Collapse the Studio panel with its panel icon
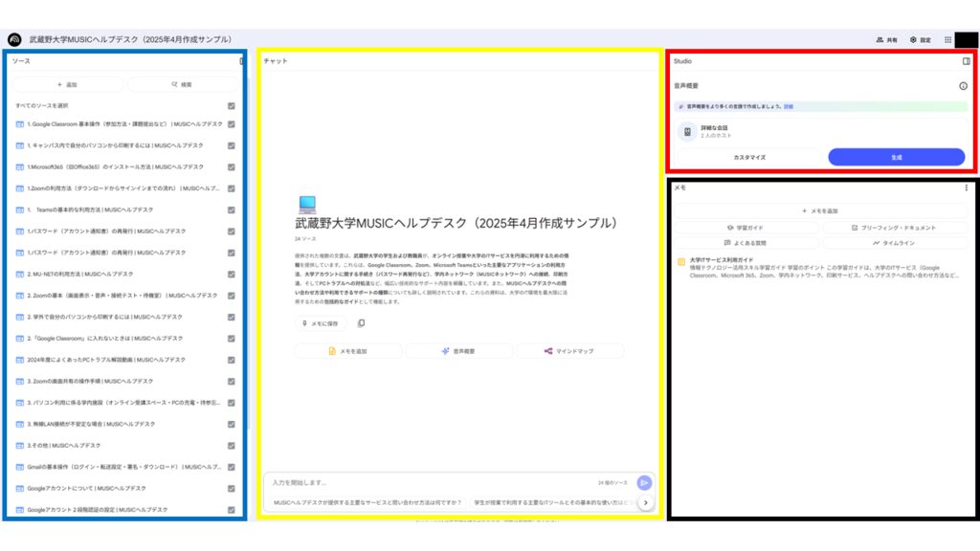This screenshot has width=980, height=551. (x=967, y=61)
